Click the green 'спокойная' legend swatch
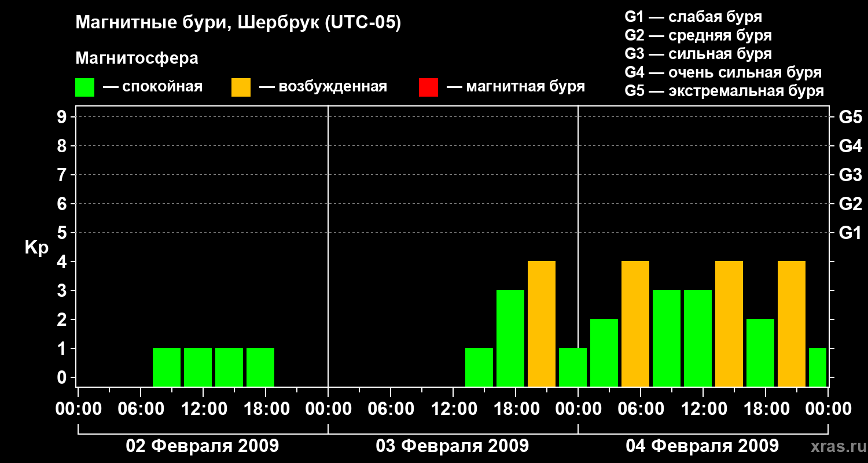 [x=84, y=87]
